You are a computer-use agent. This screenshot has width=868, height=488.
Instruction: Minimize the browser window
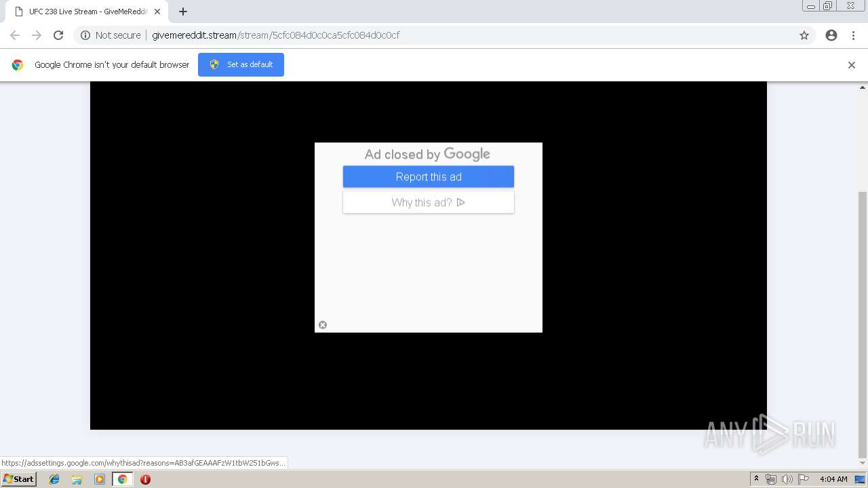point(811,5)
